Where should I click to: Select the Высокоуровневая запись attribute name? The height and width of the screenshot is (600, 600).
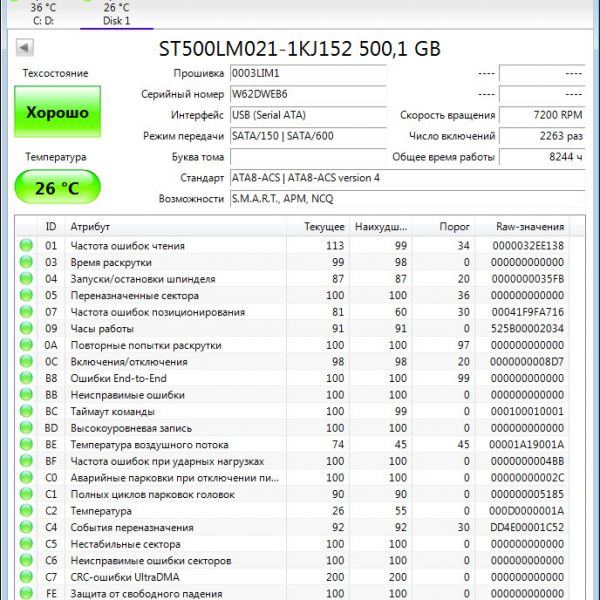click(131, 428)
